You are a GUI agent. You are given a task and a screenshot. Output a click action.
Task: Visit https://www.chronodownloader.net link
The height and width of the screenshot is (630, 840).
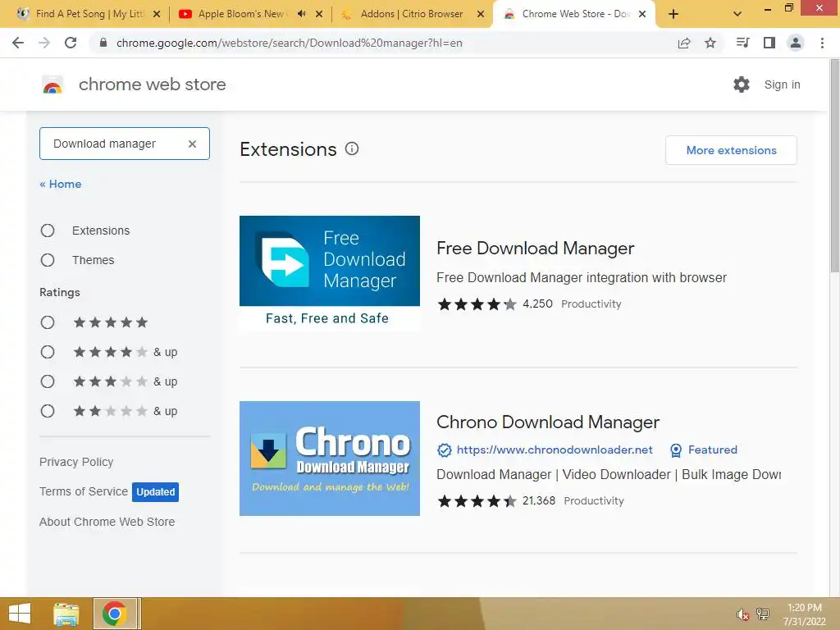pos(555,450)
